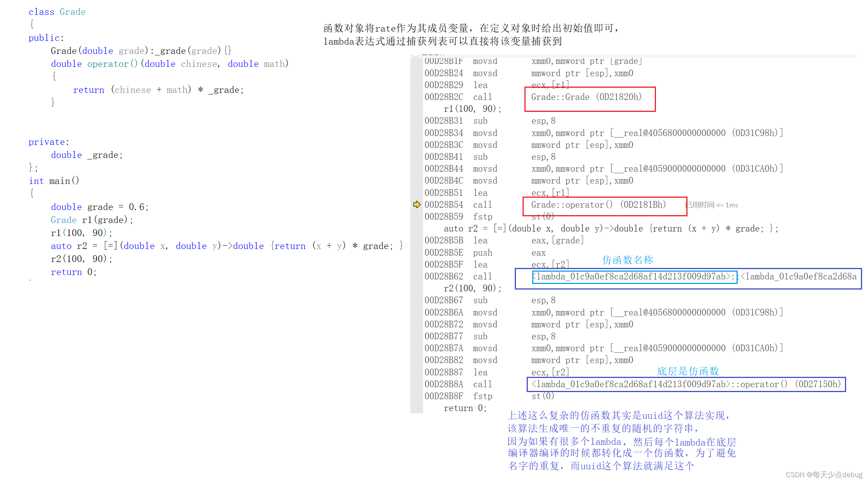This screenshot has height=482, width=868.
Task: Click 'fstp st(0)' at address 00D28B59
Action: tap(490, 217)
